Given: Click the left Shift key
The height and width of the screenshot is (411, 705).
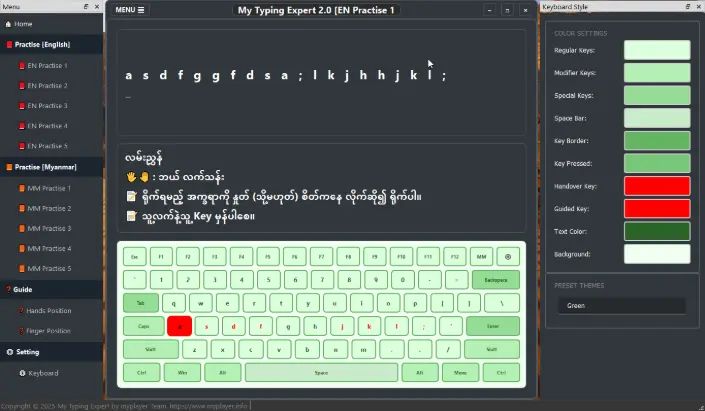Looking at the screenshot, I should point(151,349).
